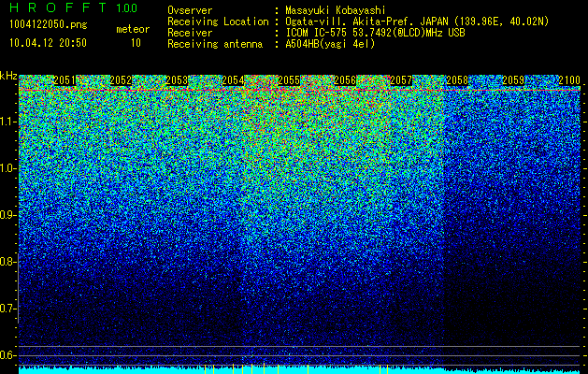The image size is (588, 374).
Task: Click the 1.0 frequency axis label
Action: tap(7, 168)
